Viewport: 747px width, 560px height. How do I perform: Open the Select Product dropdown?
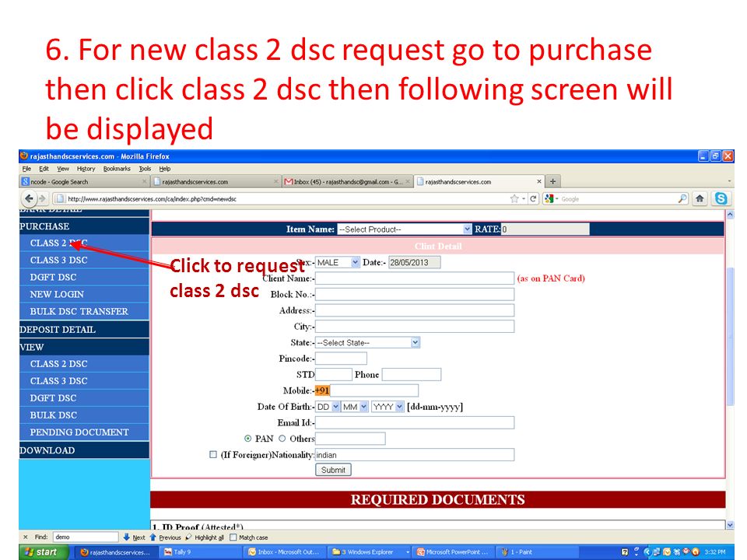click(x=405, y=229)
